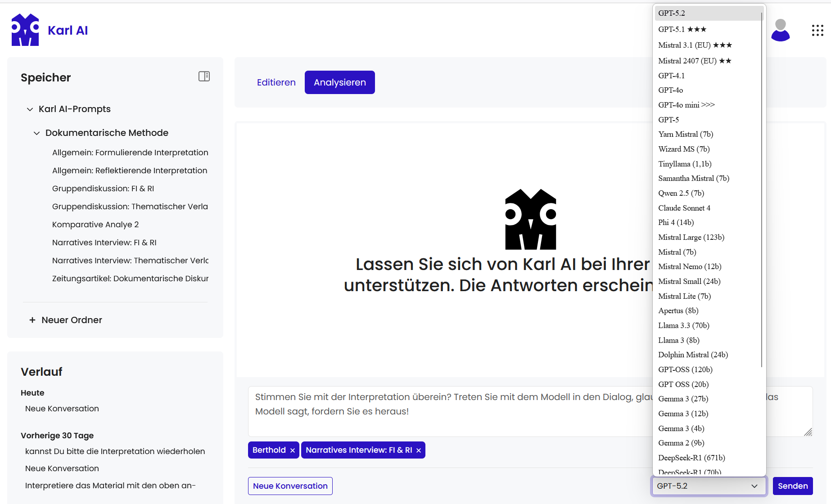Remove the Narratives Interview: FI & RI tag
Image resolution: width=831 pixels, height=504 pixels.
click(419, 450)
